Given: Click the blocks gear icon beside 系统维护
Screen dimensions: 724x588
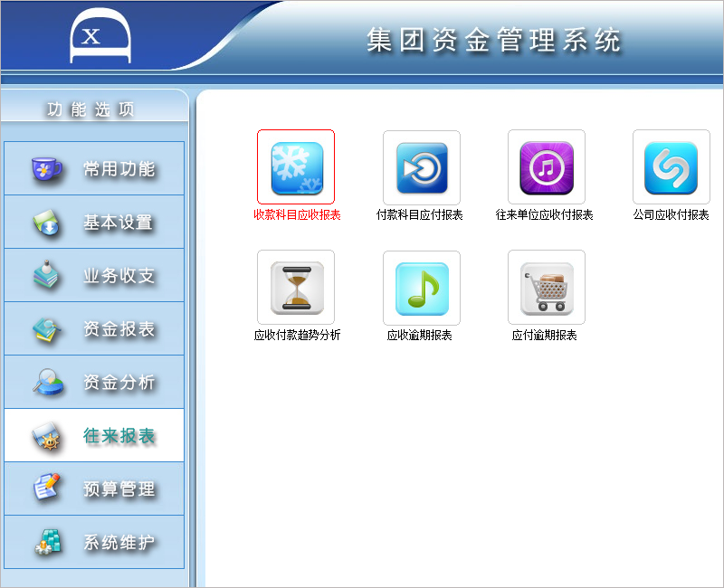Looking at the screenshot, I should point(48,541).
